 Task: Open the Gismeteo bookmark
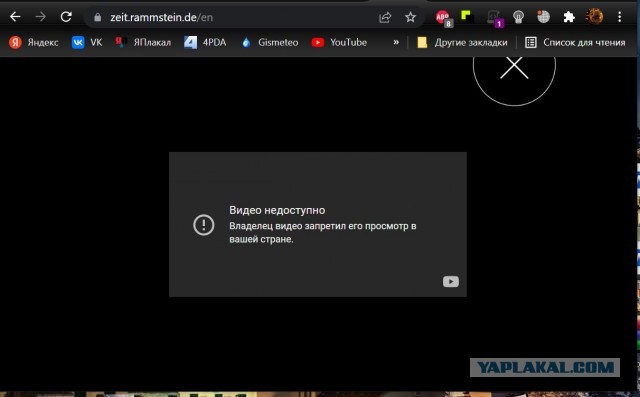[270, 42]
